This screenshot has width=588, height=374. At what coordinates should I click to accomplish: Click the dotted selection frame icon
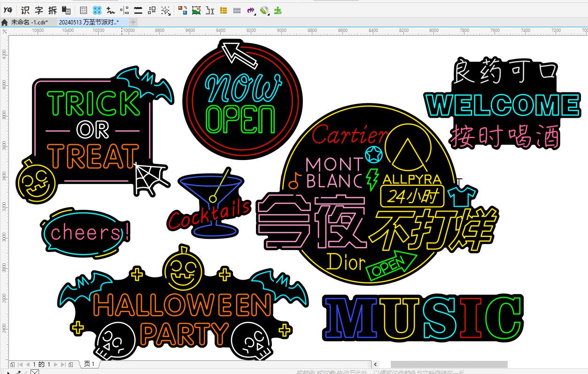point(165,10)
